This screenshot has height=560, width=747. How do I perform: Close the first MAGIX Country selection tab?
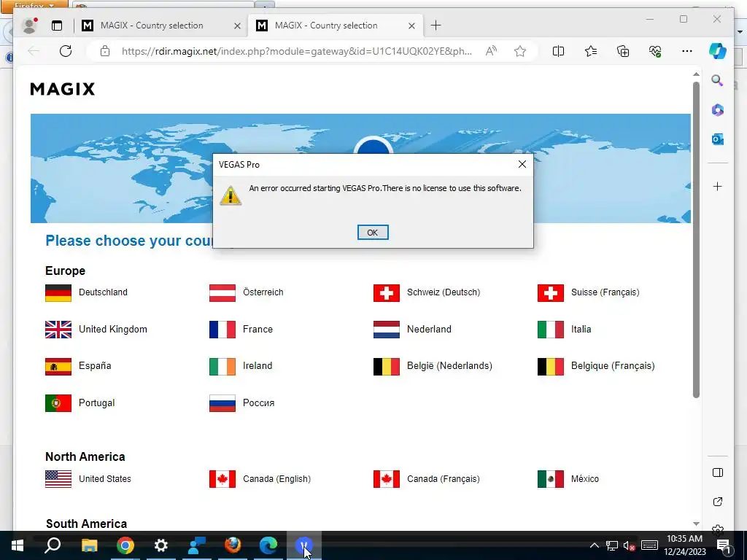coord(237,26)
